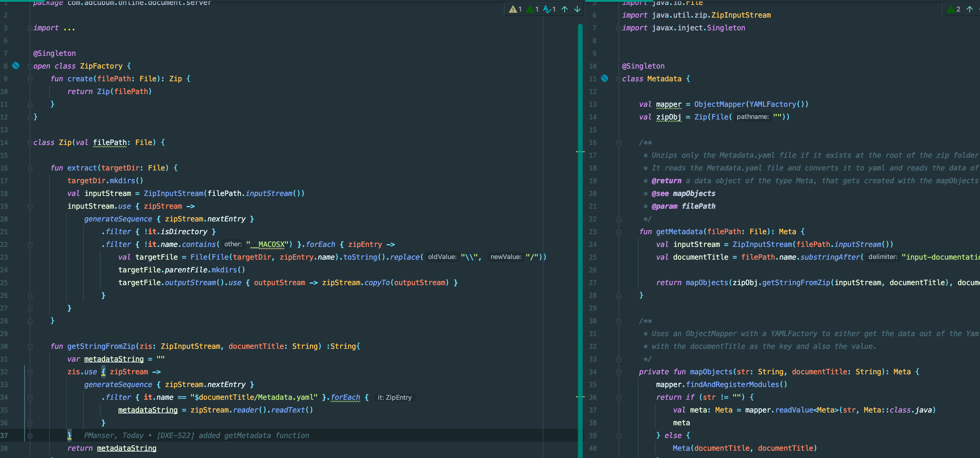Click the 'it: ZipEntry' inlay hint
The height and width of the screenshot is (458, 980).
coord(394,397)
